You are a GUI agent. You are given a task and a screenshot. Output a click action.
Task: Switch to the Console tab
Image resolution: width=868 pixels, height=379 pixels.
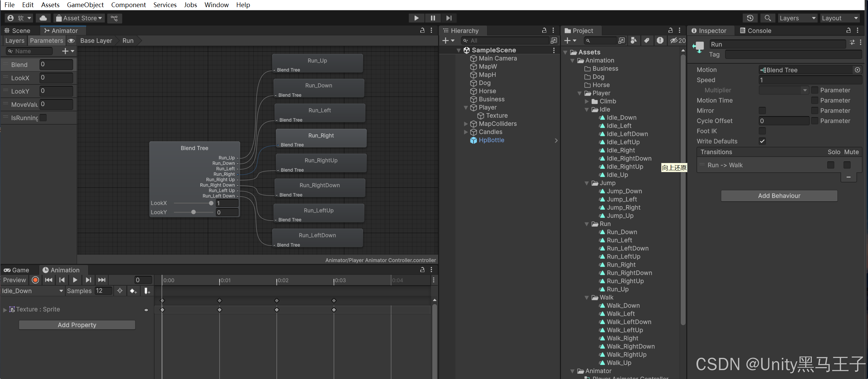[x=756, y=31]
